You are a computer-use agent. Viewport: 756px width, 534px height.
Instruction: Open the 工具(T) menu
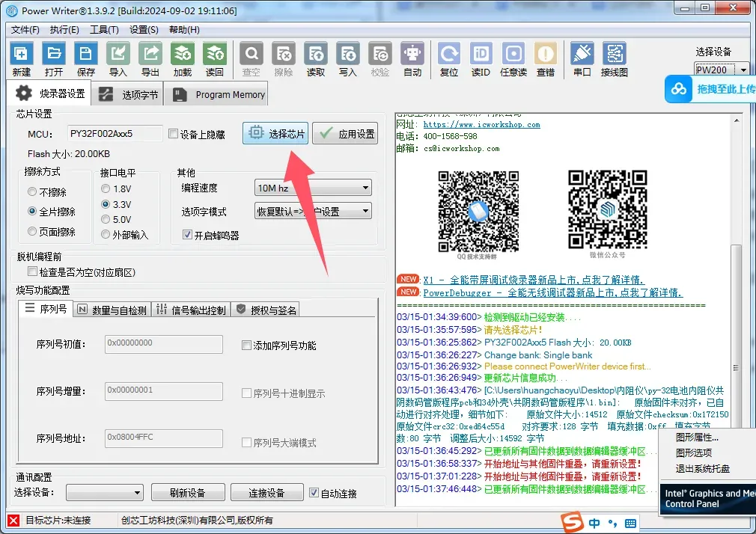point(104,30)
